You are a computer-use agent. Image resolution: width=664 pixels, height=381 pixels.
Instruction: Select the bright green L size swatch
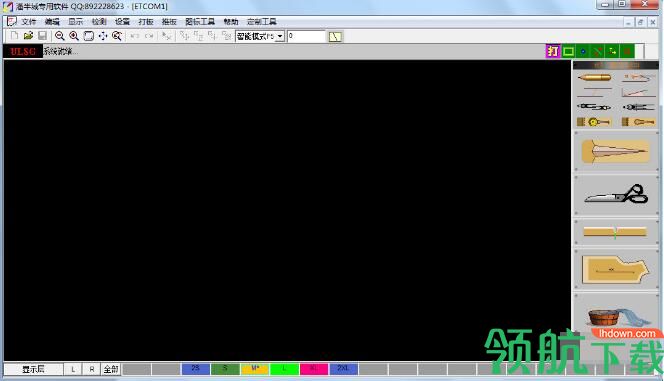[284, 369]
